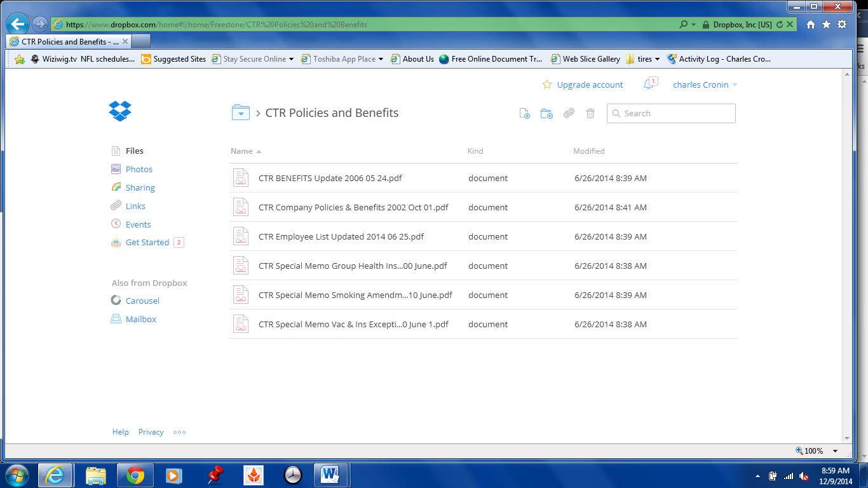Image resolution: width=868 pixels, height=488 pixels.
Task: Click the Web Slice Gallery favorite
Action: coord(585,59)
